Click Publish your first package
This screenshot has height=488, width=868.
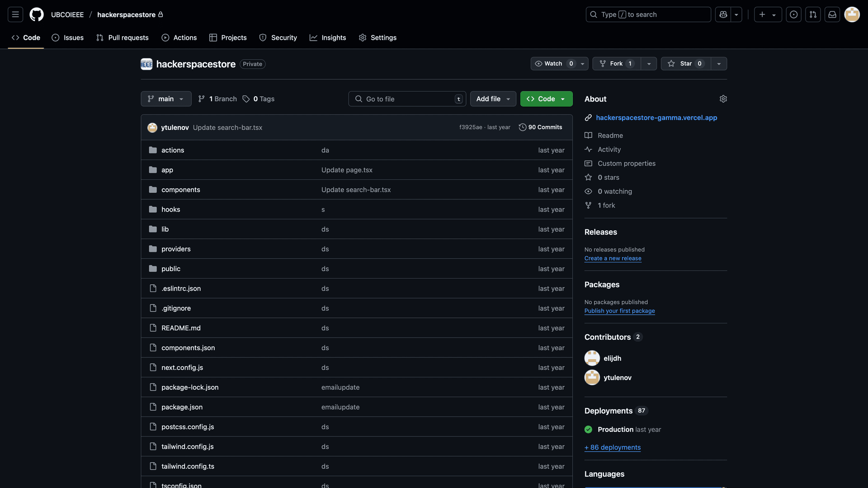pos(619,311)
